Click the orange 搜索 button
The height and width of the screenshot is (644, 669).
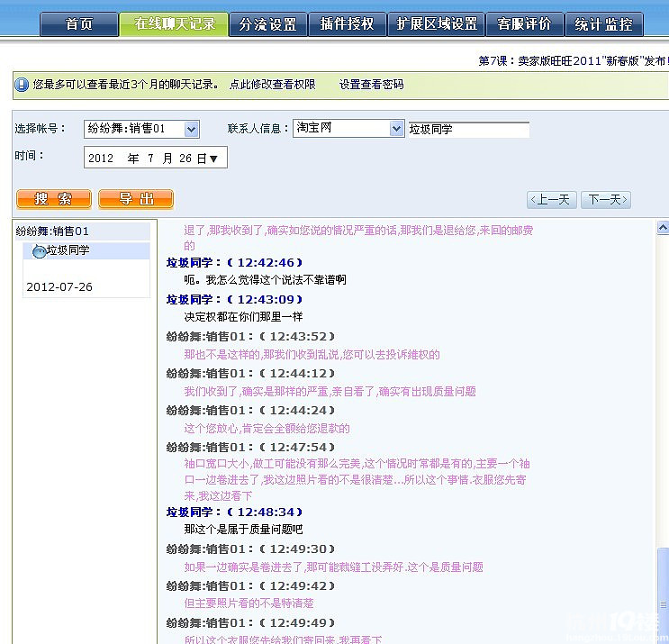point(54,199)
